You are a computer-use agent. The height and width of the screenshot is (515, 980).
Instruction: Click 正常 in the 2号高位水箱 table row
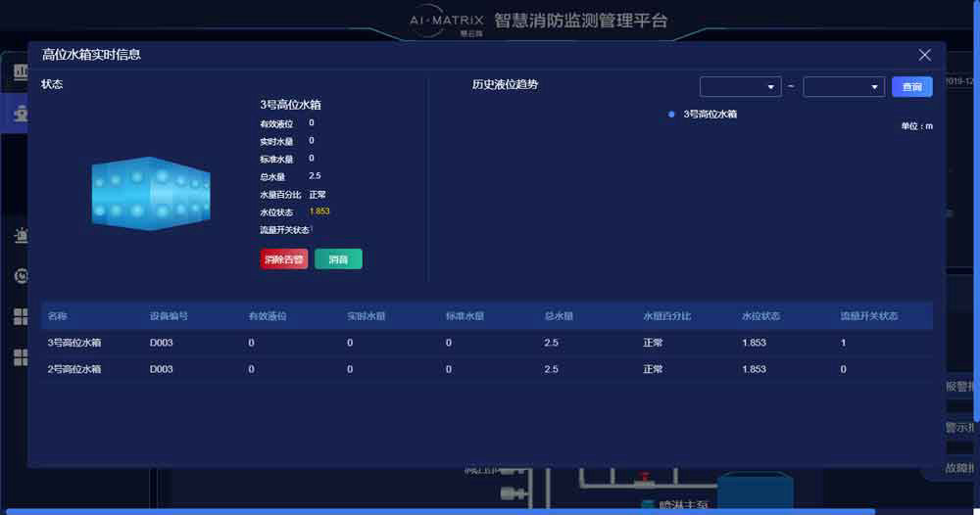click(653, 369)
